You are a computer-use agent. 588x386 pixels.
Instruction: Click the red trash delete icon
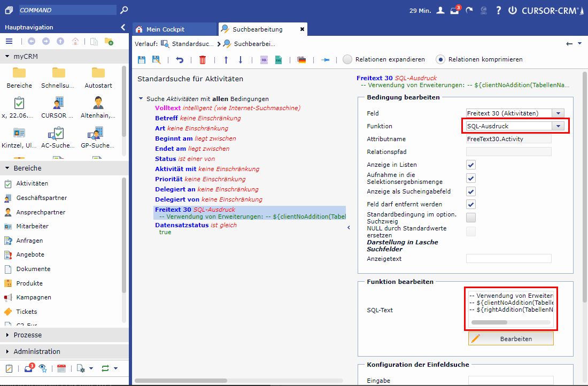[203, 60]
